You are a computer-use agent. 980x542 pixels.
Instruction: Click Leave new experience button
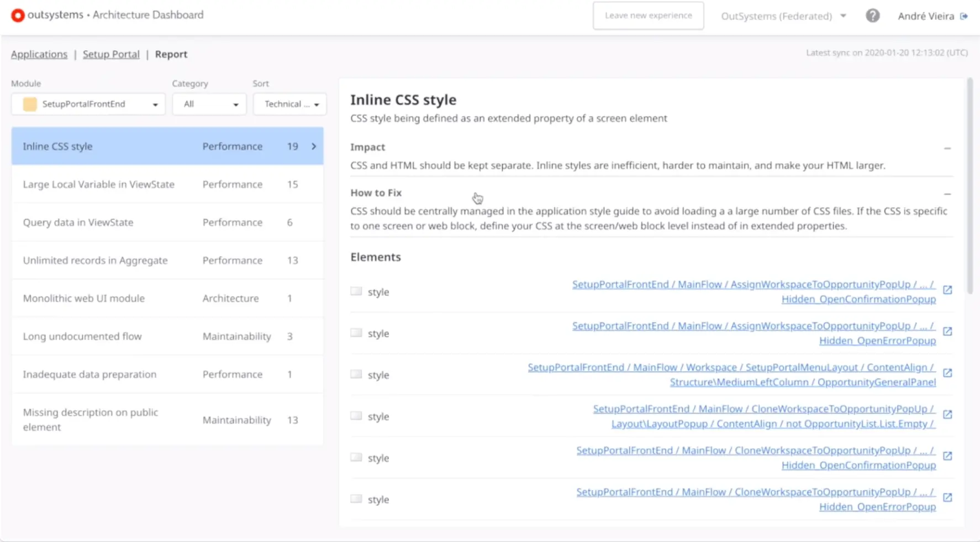[x=648, y=15]
